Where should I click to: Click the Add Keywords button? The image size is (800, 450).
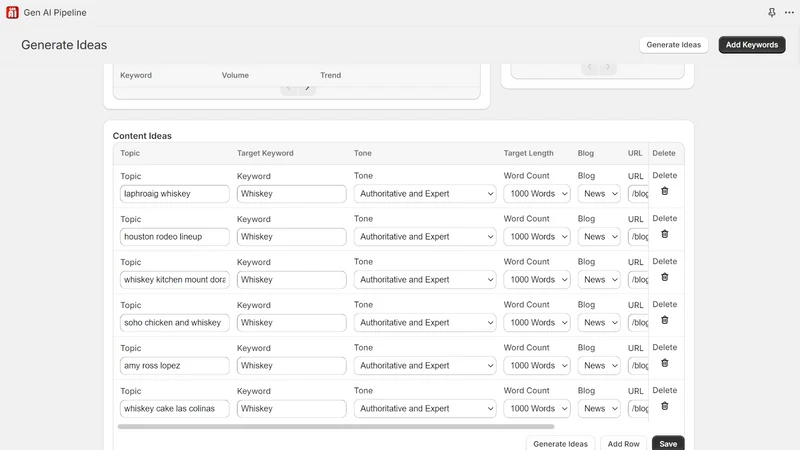[752, 45]
